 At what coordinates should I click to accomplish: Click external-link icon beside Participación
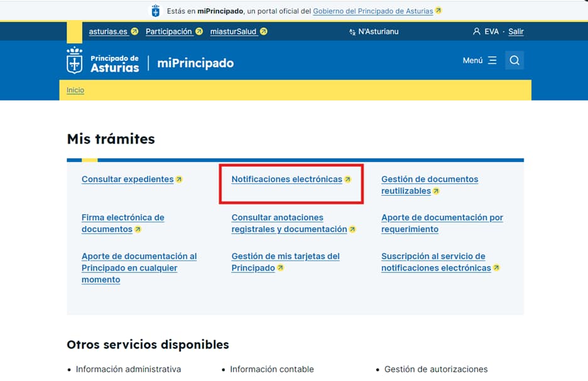click(x=199, y=31)
